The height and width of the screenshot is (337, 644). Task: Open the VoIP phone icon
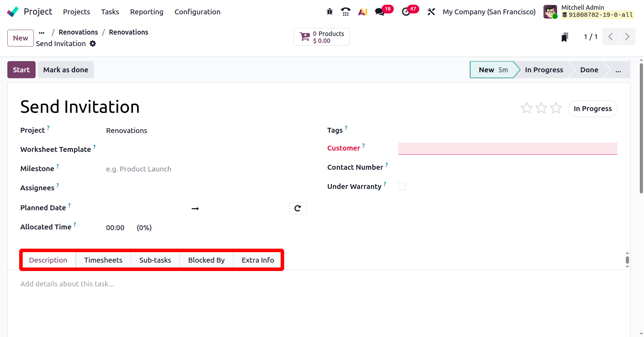[346, 12]
